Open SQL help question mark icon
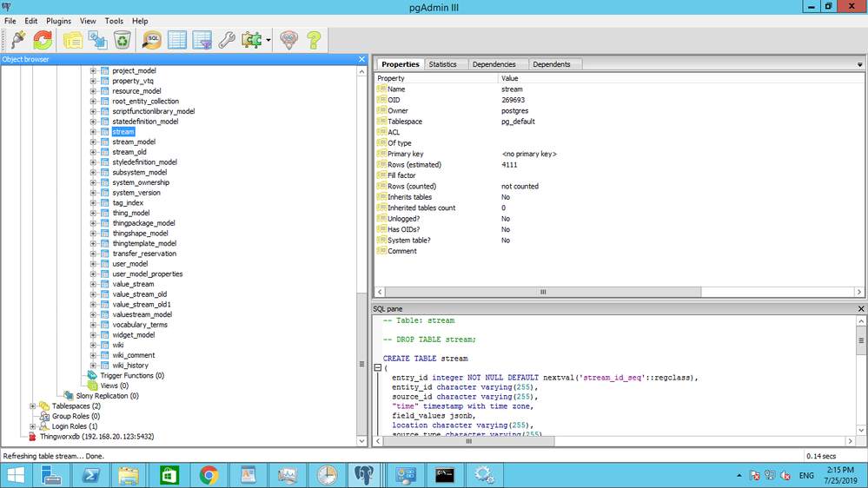Screen dimensions: 868x488 [x=314, y=40]
